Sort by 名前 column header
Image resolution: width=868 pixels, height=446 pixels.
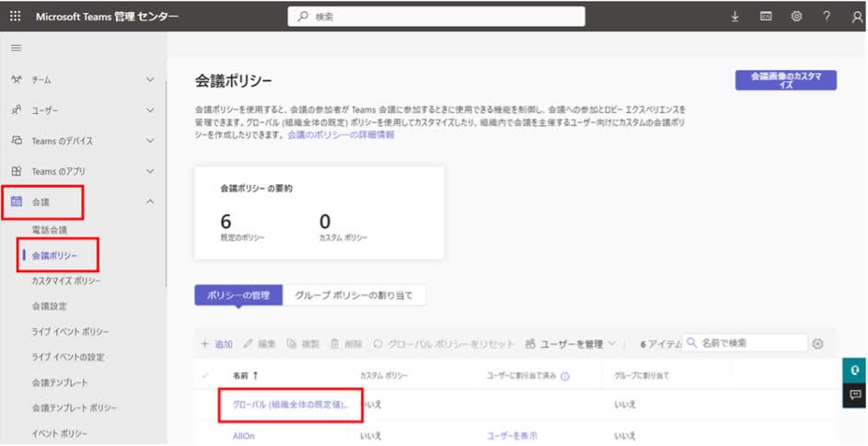pyautogui.click(x=245, y=376)
